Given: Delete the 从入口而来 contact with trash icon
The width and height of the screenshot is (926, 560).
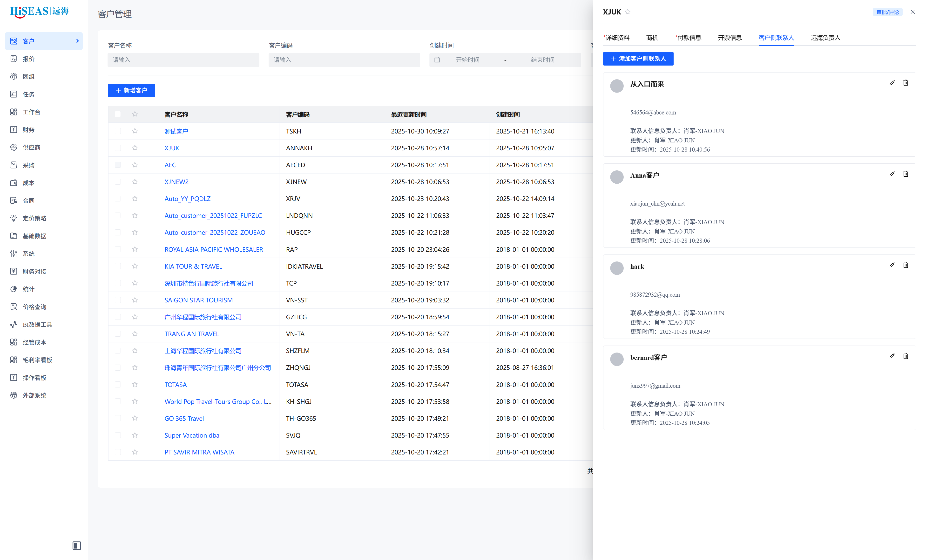Looking at the screenshot, I should [x=905, y=83].
